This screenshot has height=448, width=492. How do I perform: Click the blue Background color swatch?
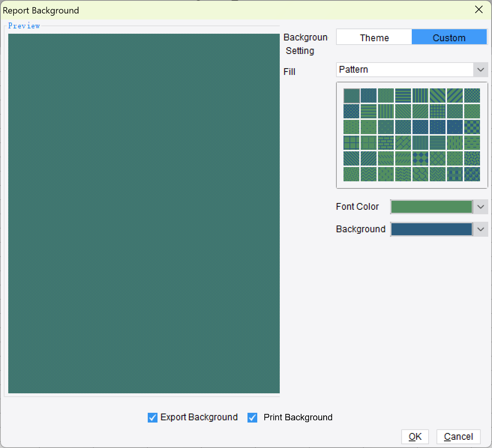(432, 229)
